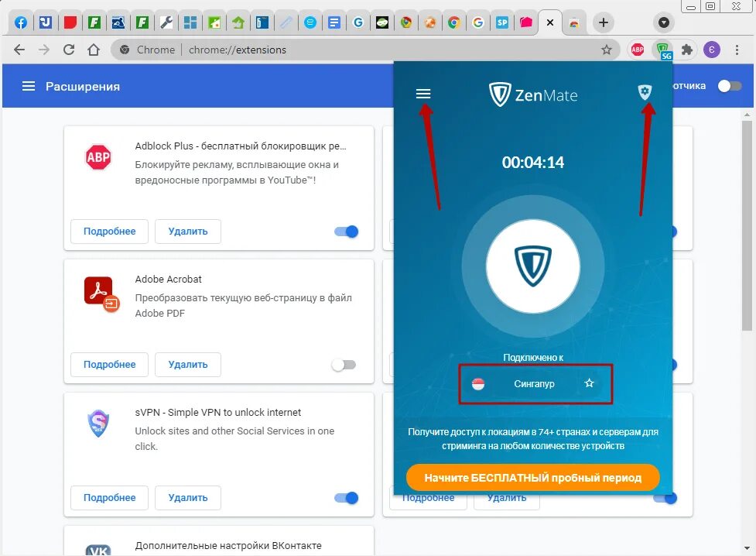Click Удалить for Adobe Acrobat
Image resolution: width=756 pixels, height=556 pixels.
[188, 365]
